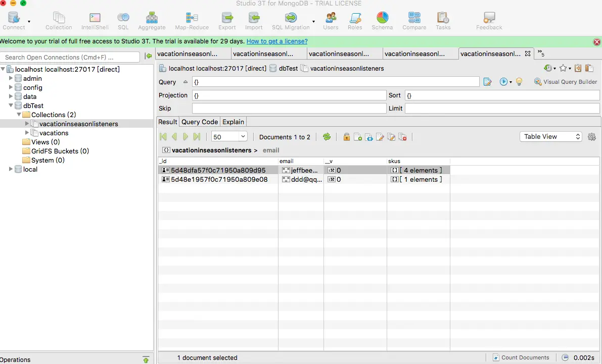Collapse the dbTest database node
Screen dimensions: 602x364
(11, 105)
